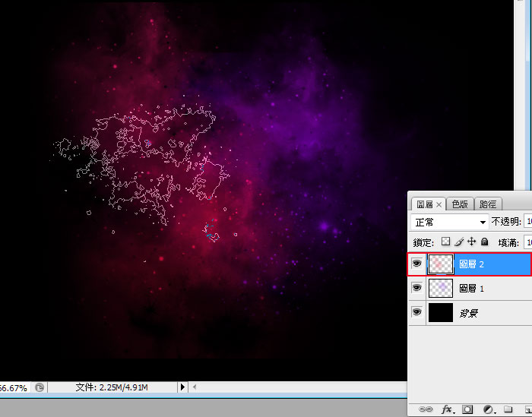
Task: Lock position move-arrows icon
Action: [472, 242]
